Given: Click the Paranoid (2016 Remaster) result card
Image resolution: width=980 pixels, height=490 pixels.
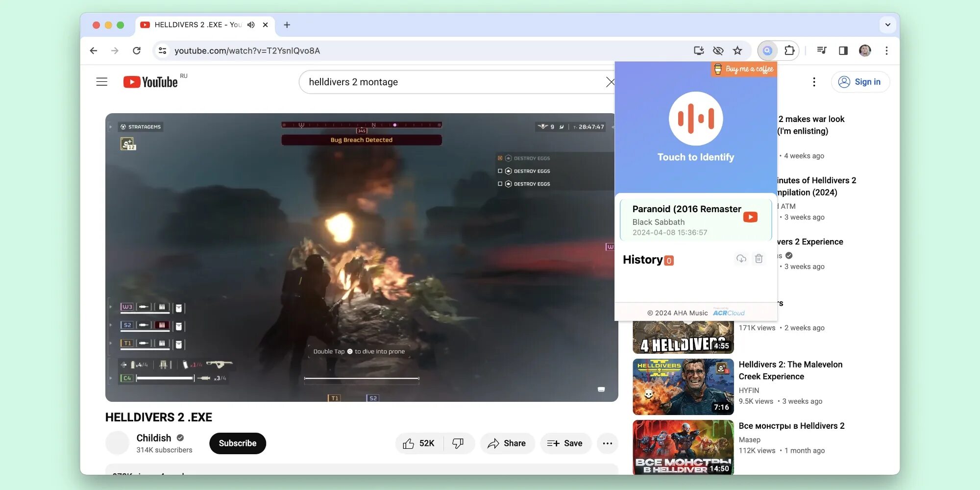Looking at the screenshot, I should [696, 219].
